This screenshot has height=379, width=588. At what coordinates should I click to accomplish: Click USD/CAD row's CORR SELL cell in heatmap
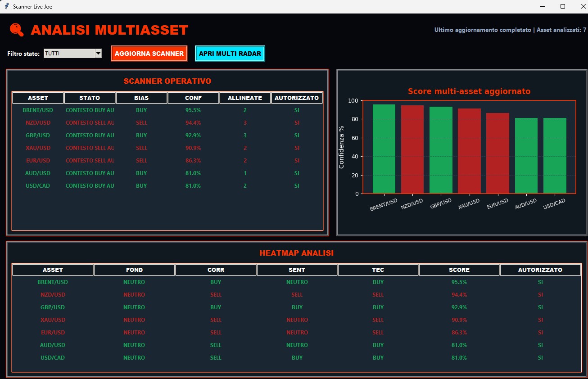click(x=216, y=357)
